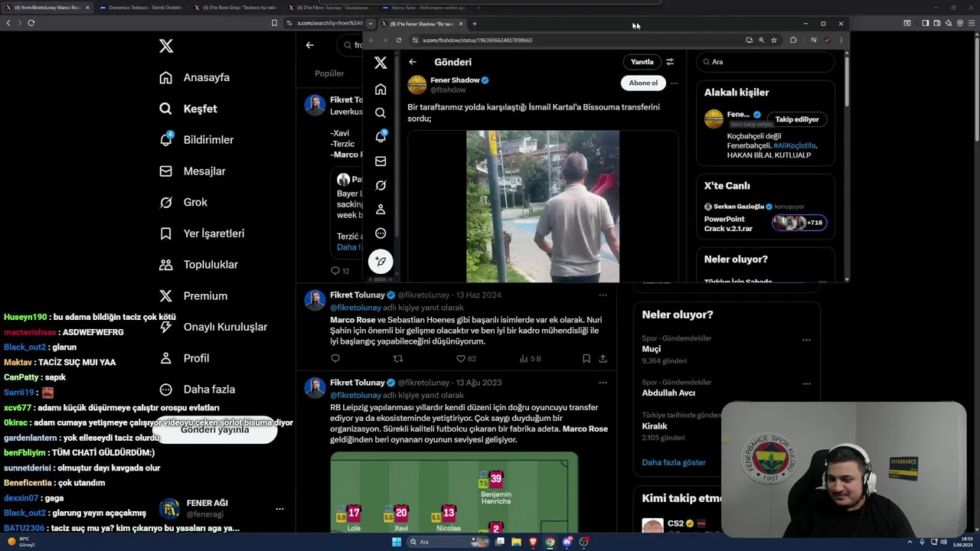Play the İsmail Kartal video in post
Screen dimensions: 980x551
[x=543, y=207]
